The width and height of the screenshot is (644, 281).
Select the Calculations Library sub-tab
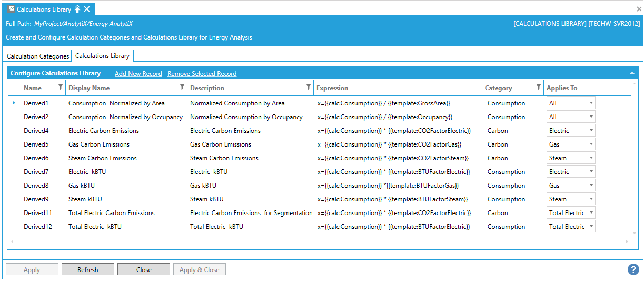(103, 55)
